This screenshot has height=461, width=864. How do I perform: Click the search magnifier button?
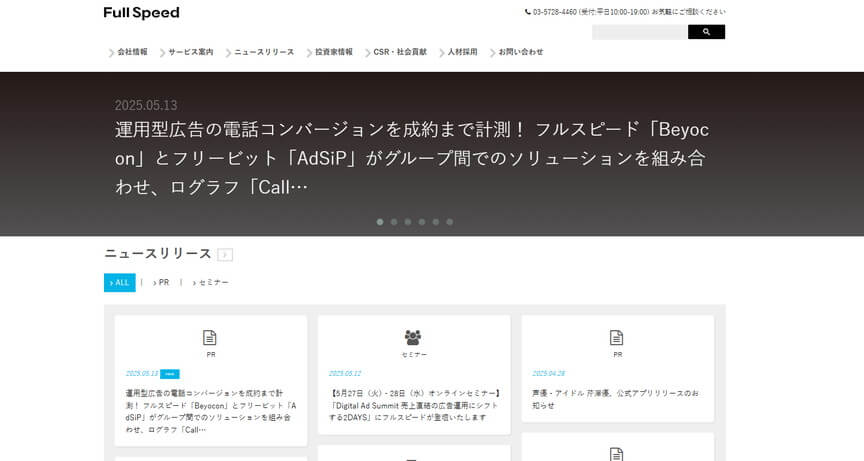coord(706,32)
